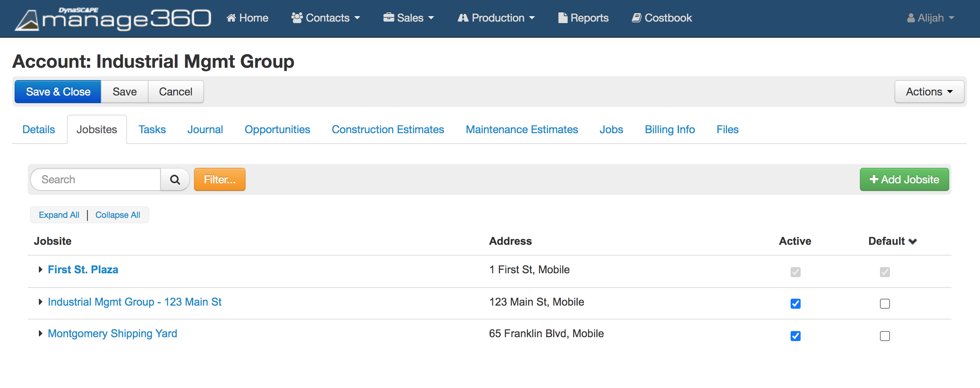
Task: Expand the First St. Plaza row
Action: 40,269
